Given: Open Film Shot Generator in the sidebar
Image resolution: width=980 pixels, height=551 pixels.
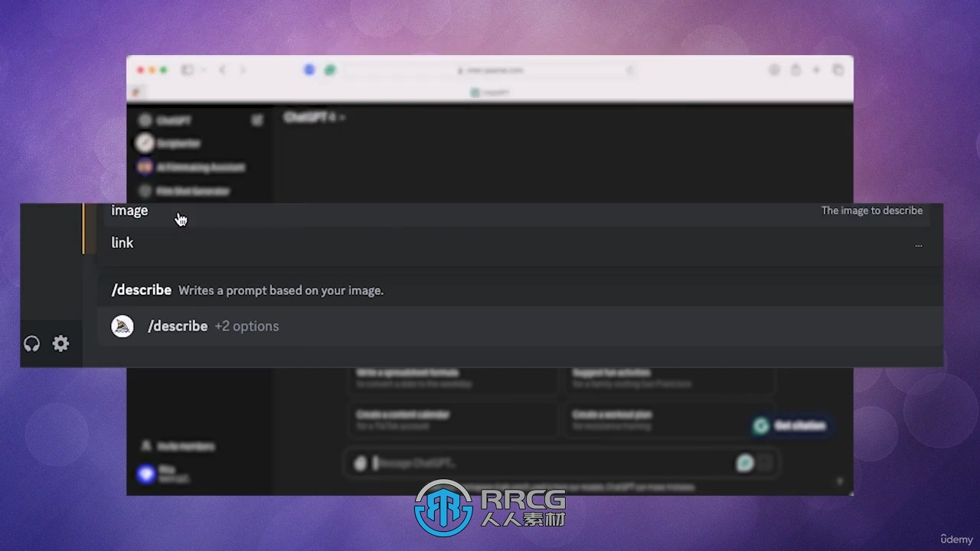Looking at the screenshot, I should coord(184,191).
